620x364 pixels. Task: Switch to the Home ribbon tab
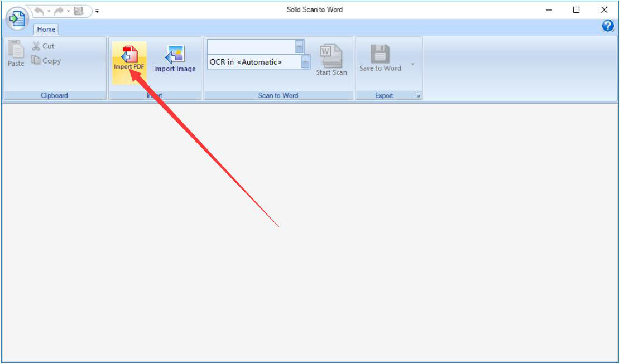pos(46,29)
